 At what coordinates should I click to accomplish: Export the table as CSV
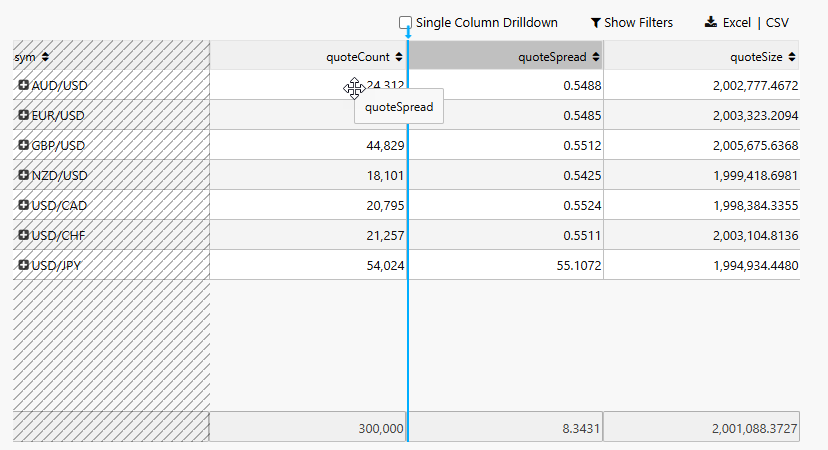tap(777, 23)
